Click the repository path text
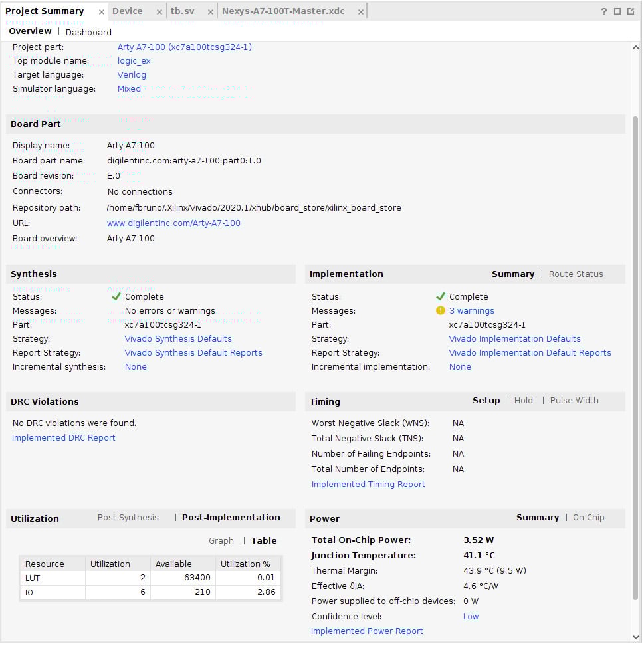The image size is (644, 646). pos(254,208)
